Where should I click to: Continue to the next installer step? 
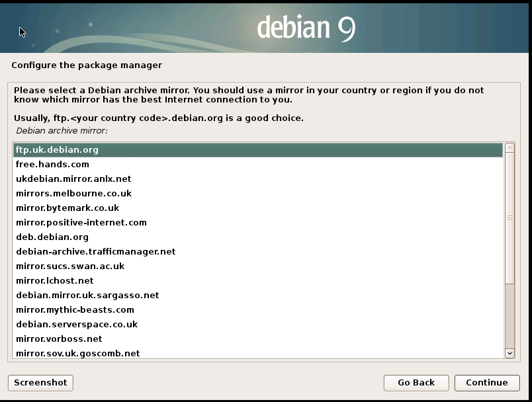point(487,383)
